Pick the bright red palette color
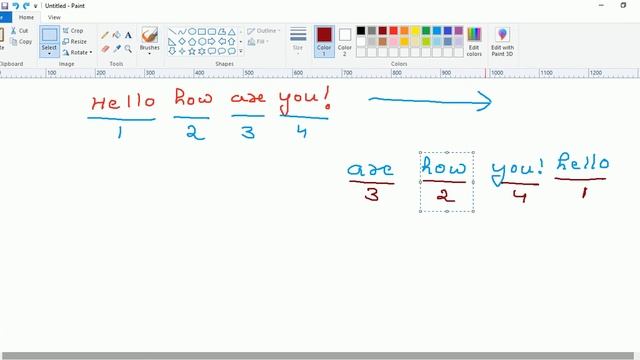640x360 pixels. tap(393, 31)
